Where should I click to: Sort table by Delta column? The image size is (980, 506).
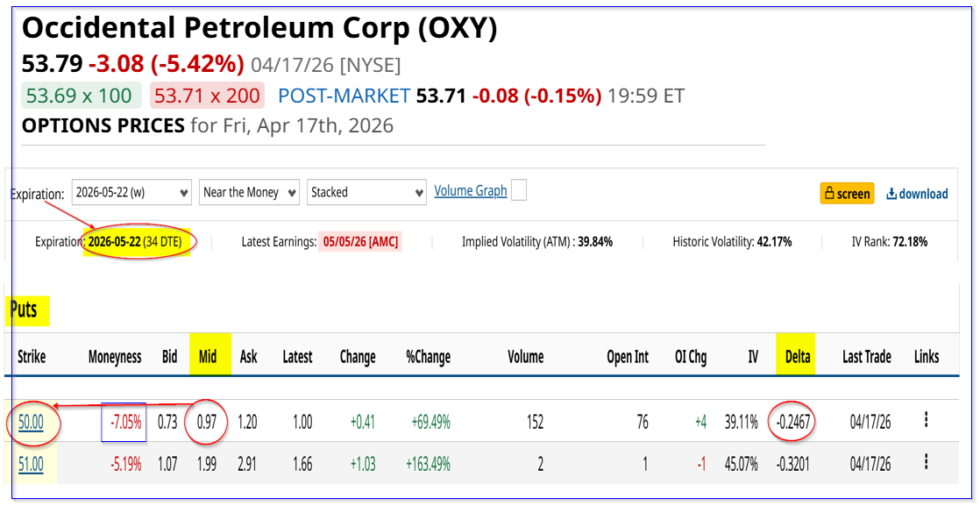pyautogui.click(x=798, y=357)
